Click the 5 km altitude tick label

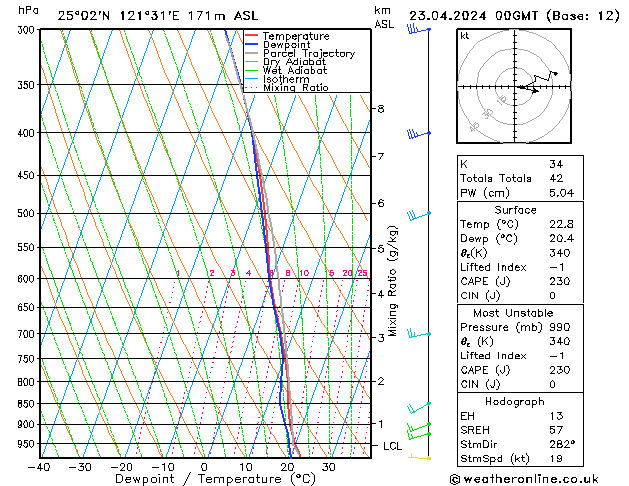pos(381,249)
